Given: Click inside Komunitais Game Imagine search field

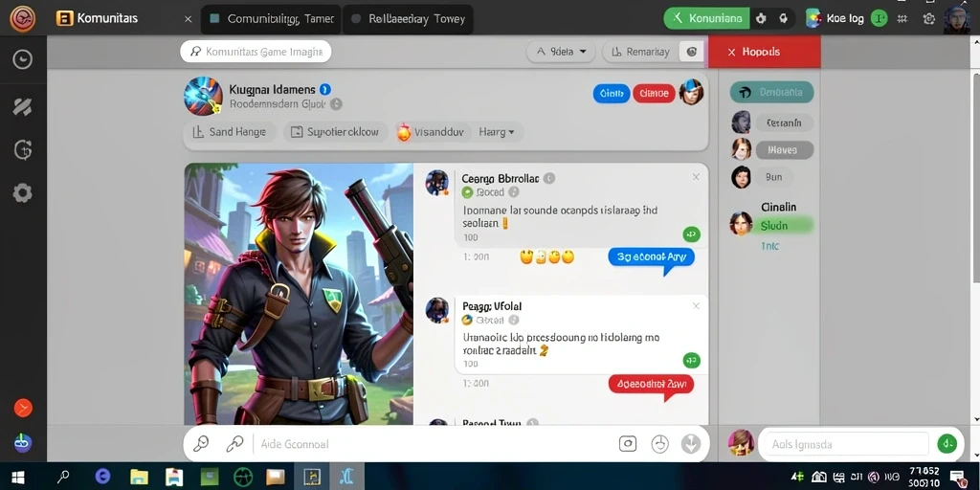Looking at the screenshot, I should [x=256, y=52].
